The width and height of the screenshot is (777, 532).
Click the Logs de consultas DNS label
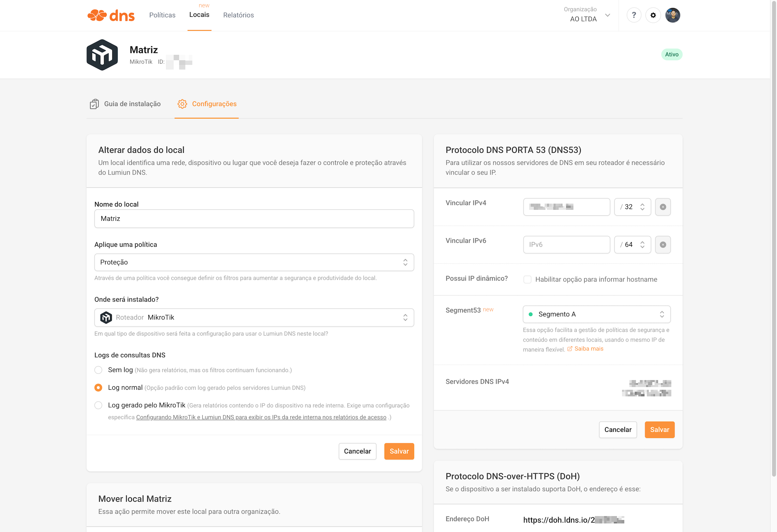[x=130, y=355]
